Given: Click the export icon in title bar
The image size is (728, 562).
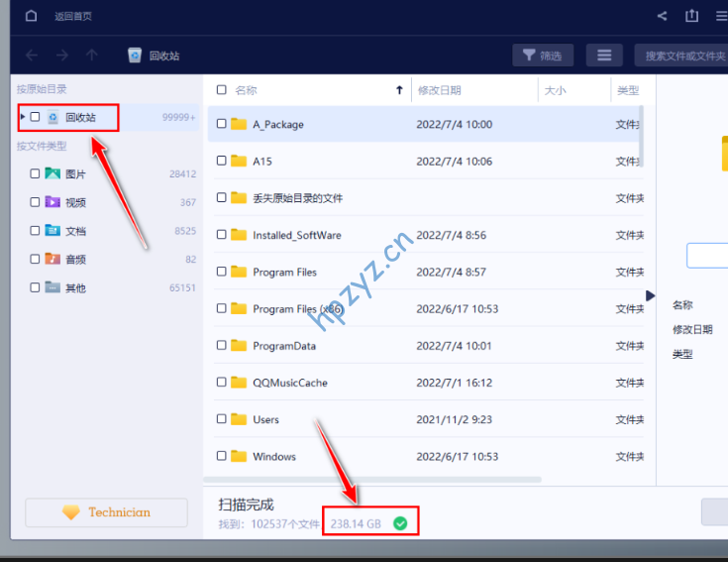Looking at the screenshot, I should 691,16.
